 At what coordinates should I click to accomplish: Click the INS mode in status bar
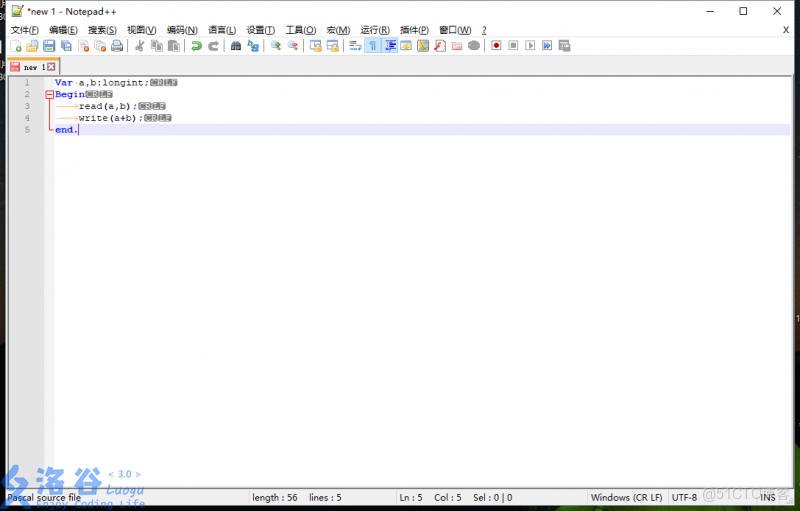[768, 497]
